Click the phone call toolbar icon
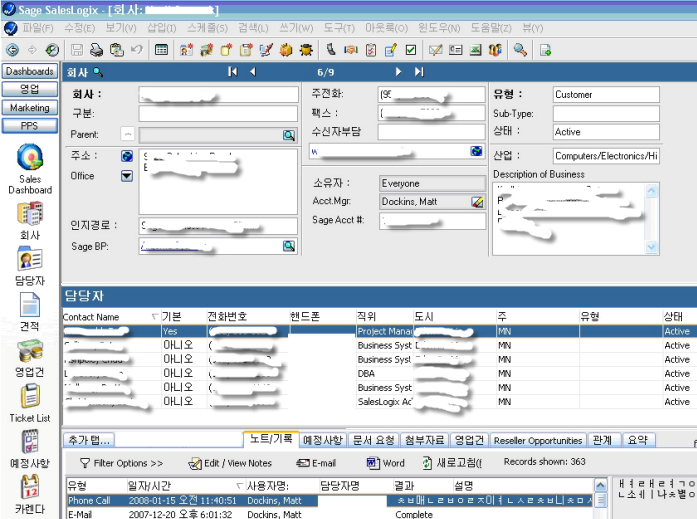This screenshot has height=519, width=697. [331, 50]
